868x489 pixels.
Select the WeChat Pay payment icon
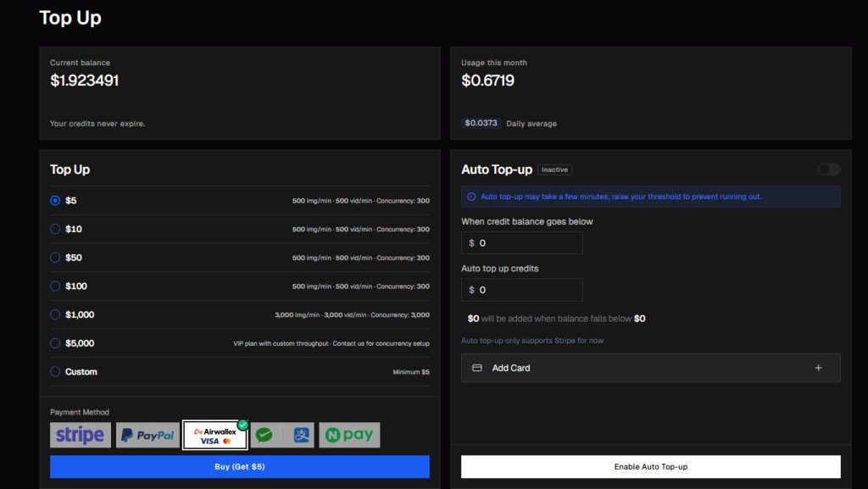pos(266,435)
